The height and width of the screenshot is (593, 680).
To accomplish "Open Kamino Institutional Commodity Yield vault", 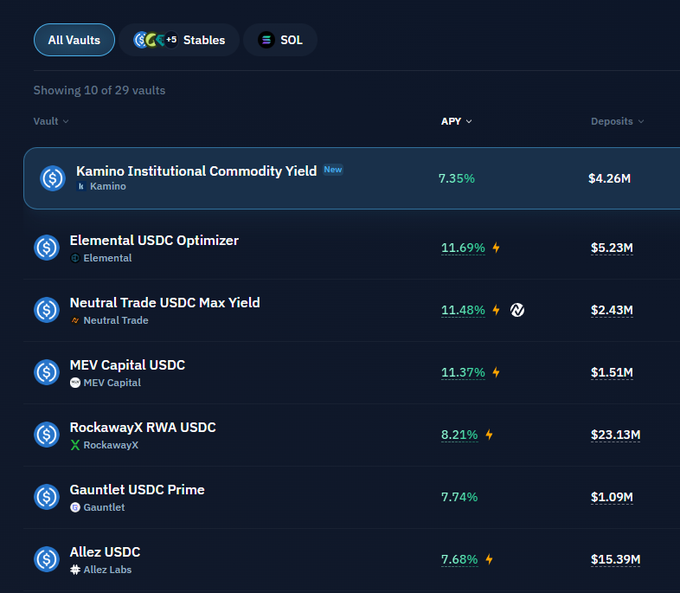I will 352,178.
